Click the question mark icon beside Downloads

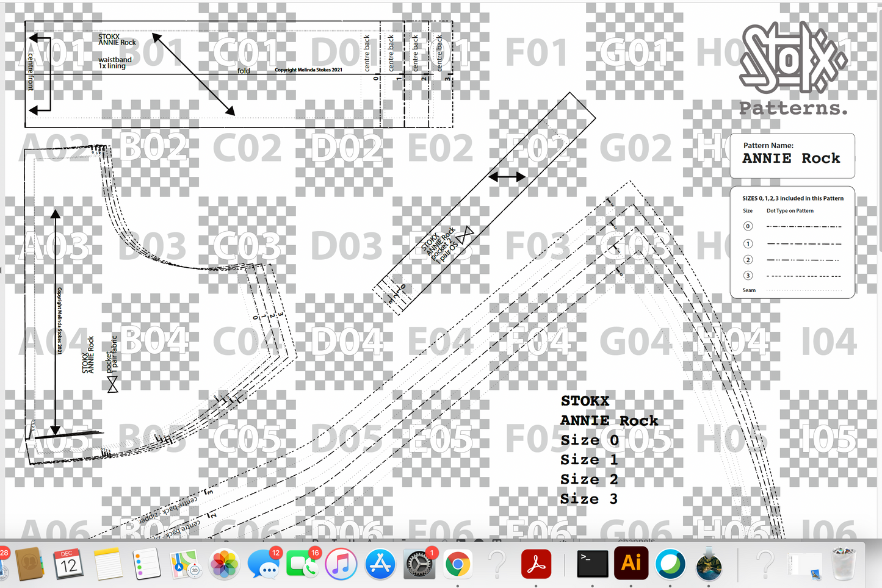[765, 564]
